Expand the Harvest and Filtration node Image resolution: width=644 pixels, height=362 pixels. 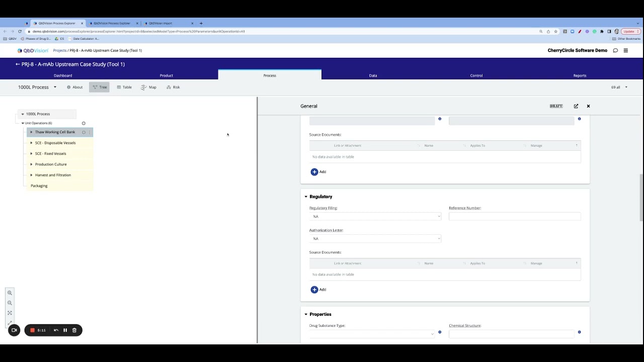31,175
